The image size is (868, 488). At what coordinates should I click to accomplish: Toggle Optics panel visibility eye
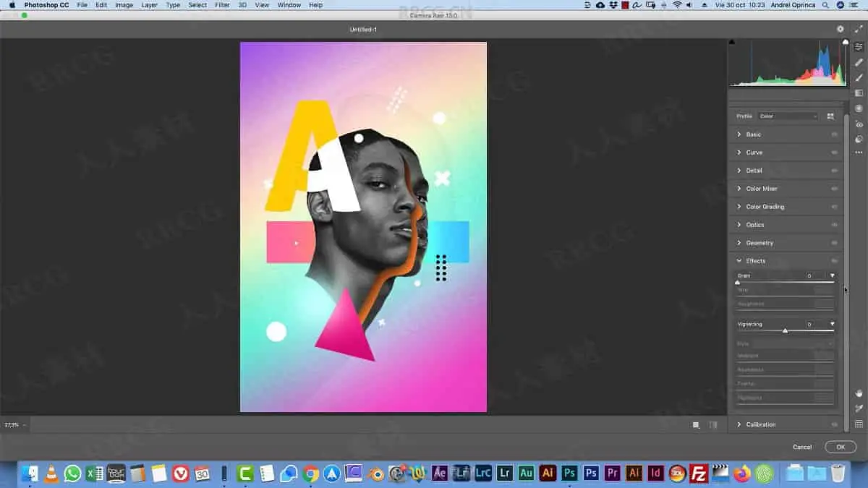[834, 225]
